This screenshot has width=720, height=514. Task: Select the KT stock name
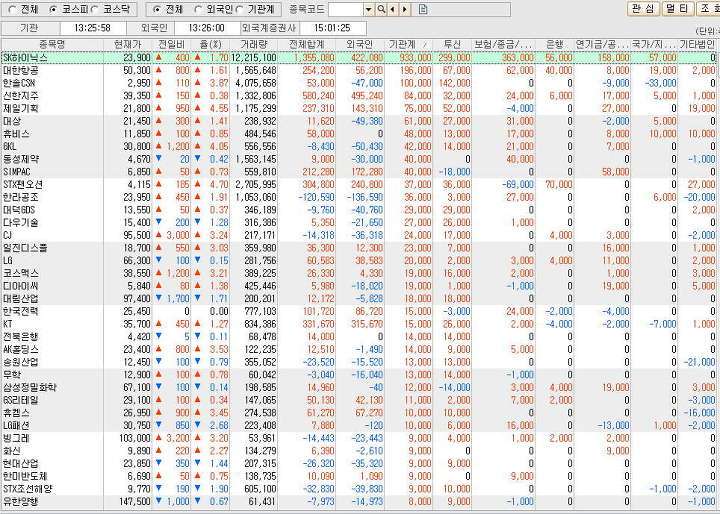pyautogui.click(x=7, y=324)
